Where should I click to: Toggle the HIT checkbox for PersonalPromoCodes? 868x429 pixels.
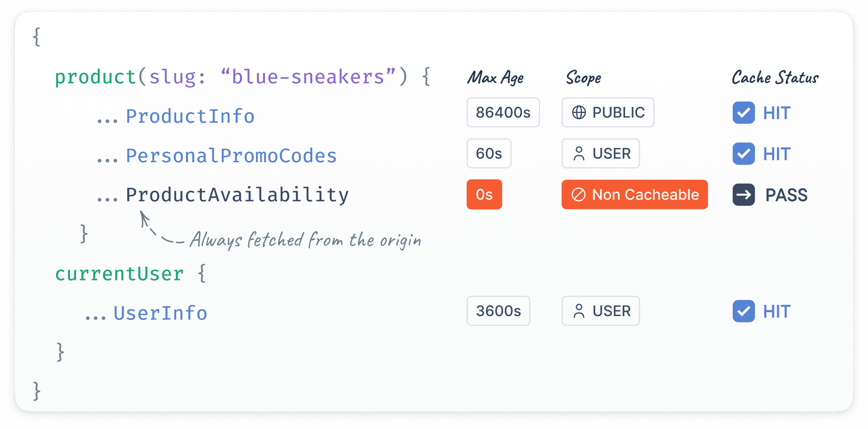[743, 154]
